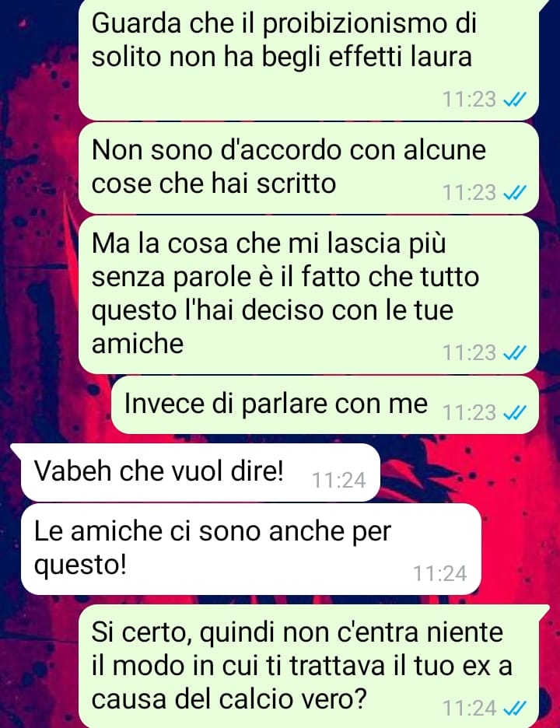Screen dimensions: 560x728
Task: Select message 'Ma la cosa che mi lascia'
Action: [x=308, y=294]
